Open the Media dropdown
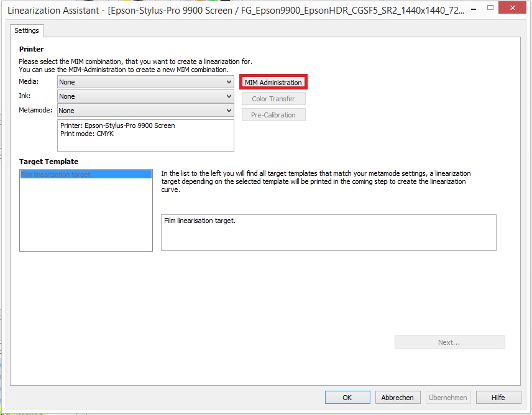532x415 pixels. [145, 81]
